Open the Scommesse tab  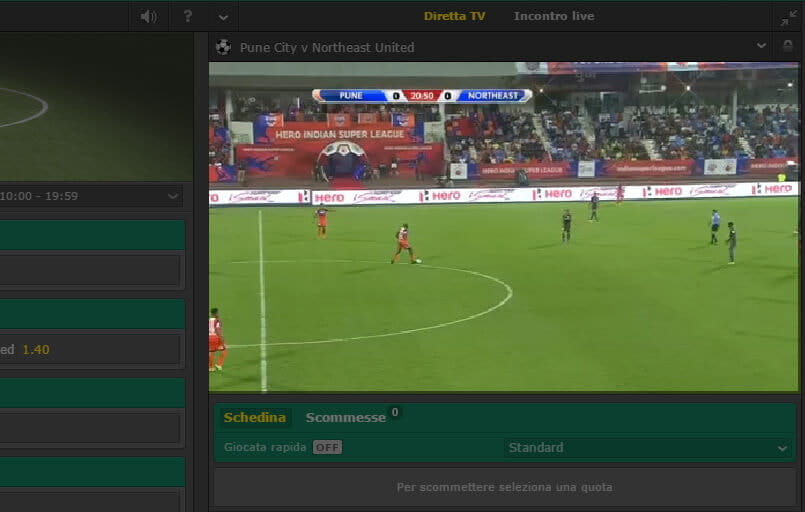click(x=346, y=418)
